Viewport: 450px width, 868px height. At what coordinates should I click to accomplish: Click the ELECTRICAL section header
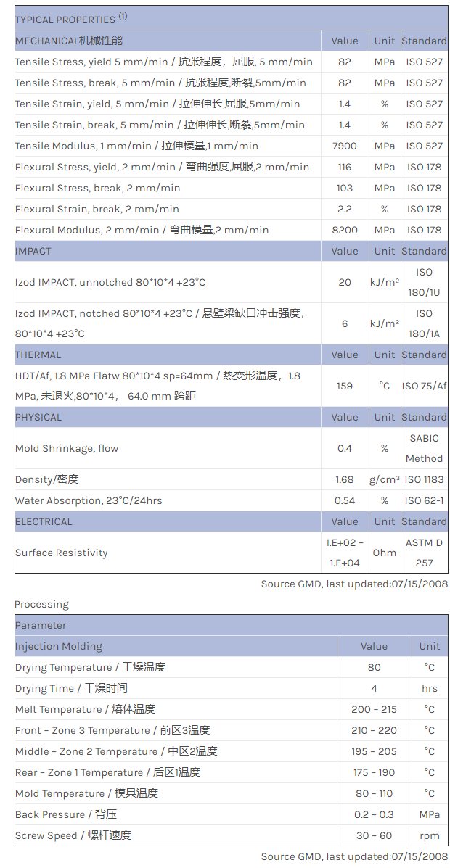44,521
